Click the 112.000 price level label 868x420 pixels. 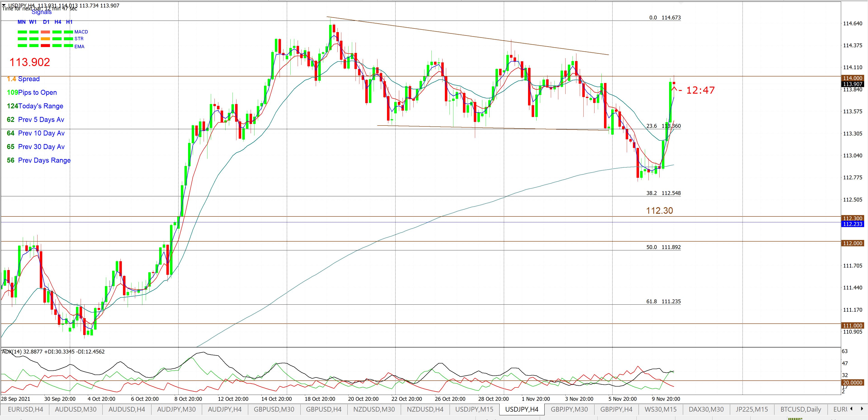(x=852, y=243)
